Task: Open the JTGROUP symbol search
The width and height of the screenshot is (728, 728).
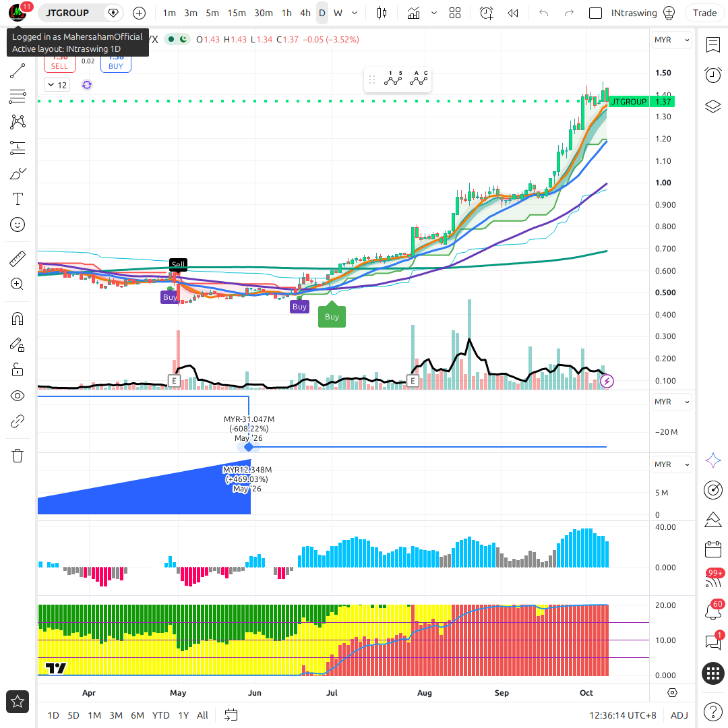Action: point(67,13)
